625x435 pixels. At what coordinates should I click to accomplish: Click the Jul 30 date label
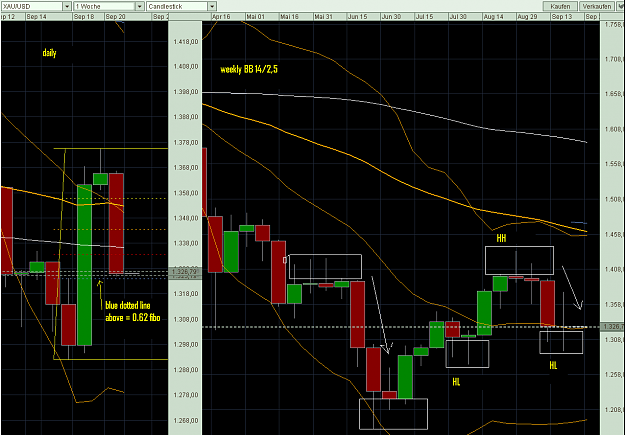coord(458,17)
